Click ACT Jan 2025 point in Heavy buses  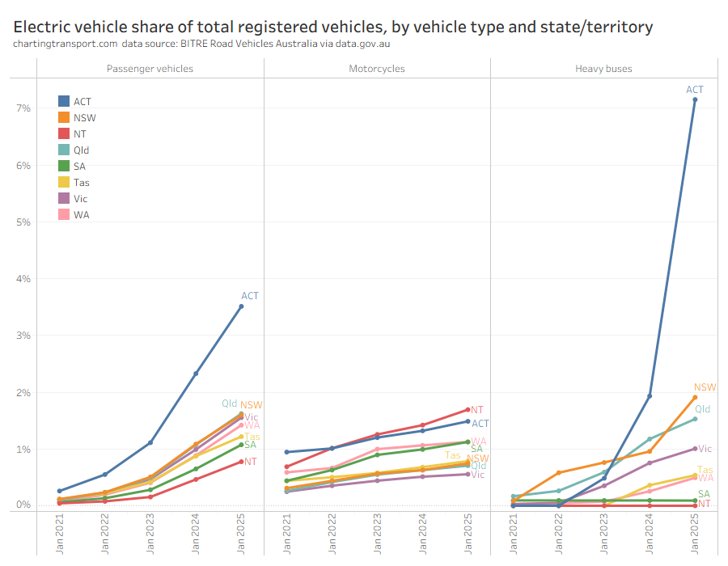[695, 99]
